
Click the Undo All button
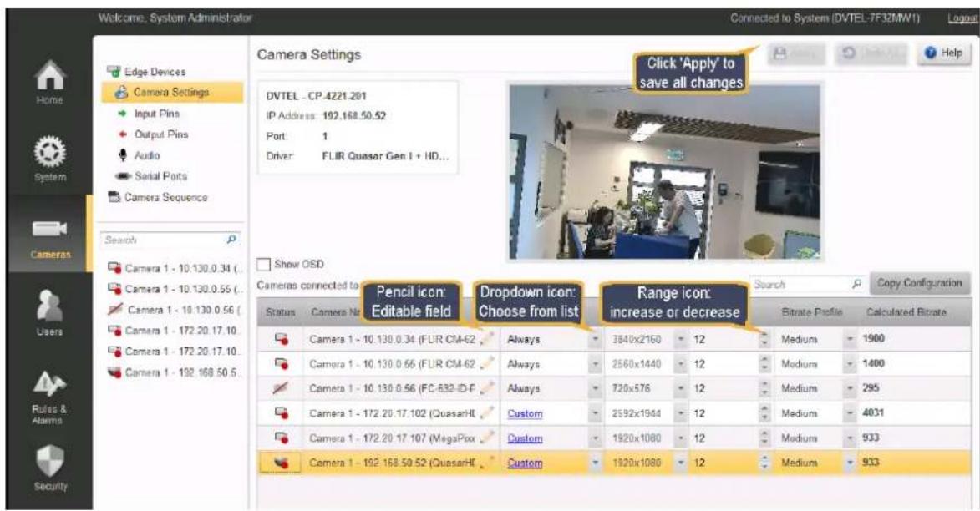click(873, 53)
